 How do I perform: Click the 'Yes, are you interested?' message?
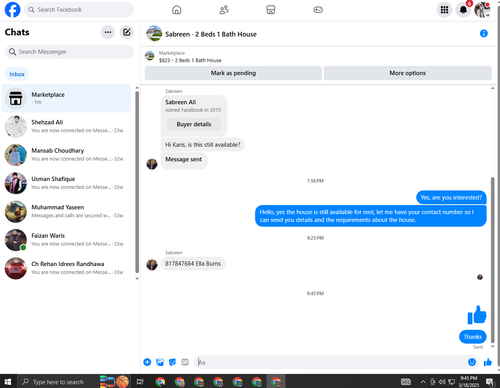tap(451, 198)
